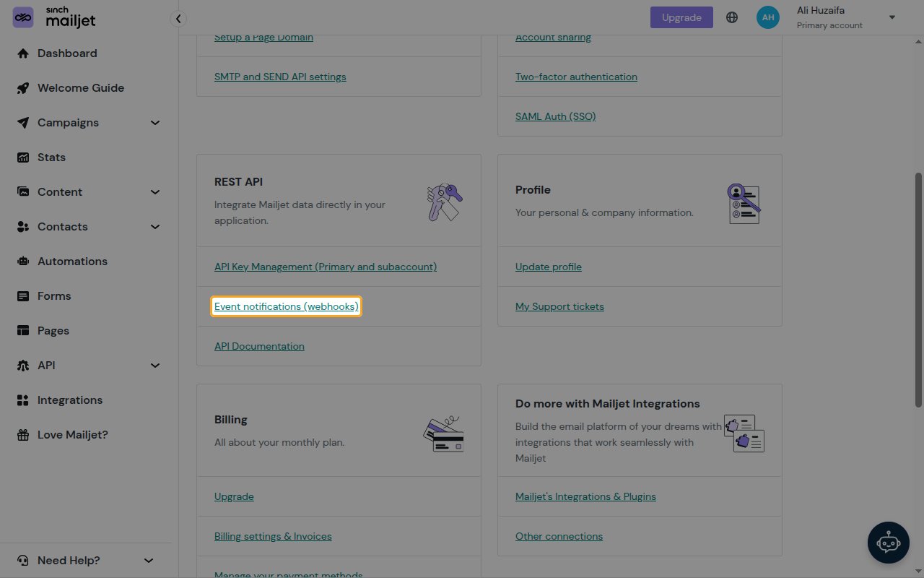Open language selector globe icon
The height and width of the screenshot is (578, 924).
732,17
